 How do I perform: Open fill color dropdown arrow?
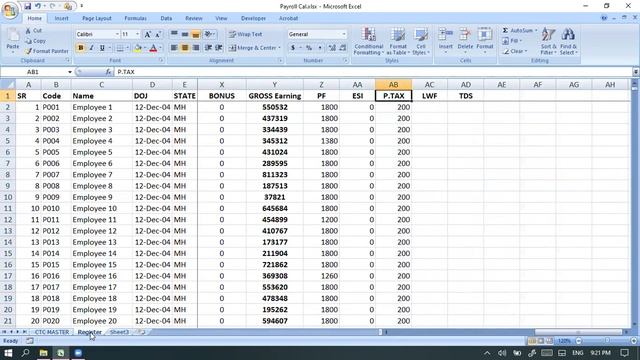coord(144,48)
